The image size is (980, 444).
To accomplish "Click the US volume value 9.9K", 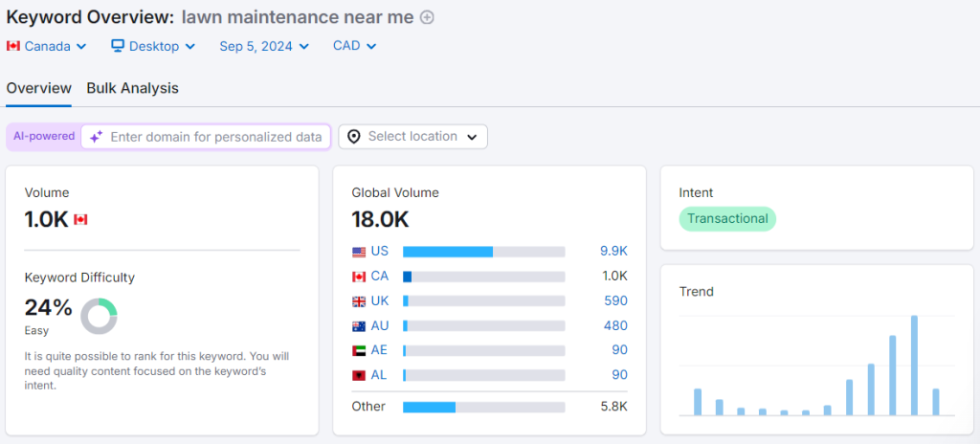I will [613, 252].
